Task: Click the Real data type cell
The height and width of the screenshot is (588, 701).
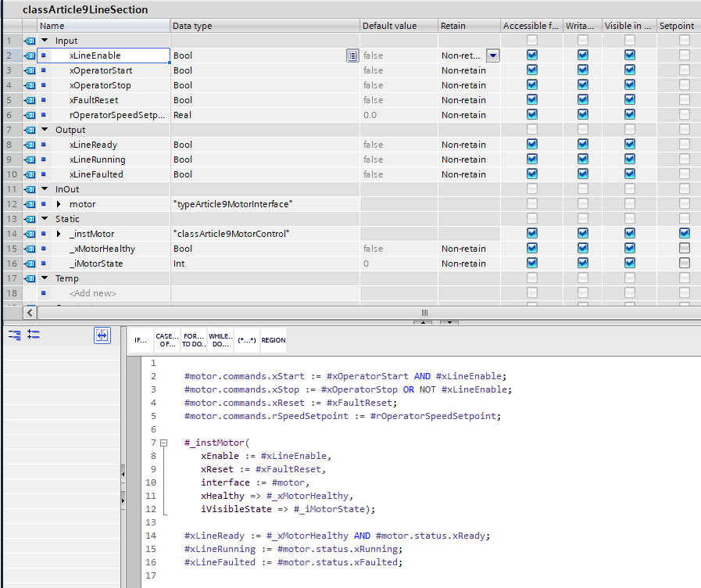Action: (265, 115)
